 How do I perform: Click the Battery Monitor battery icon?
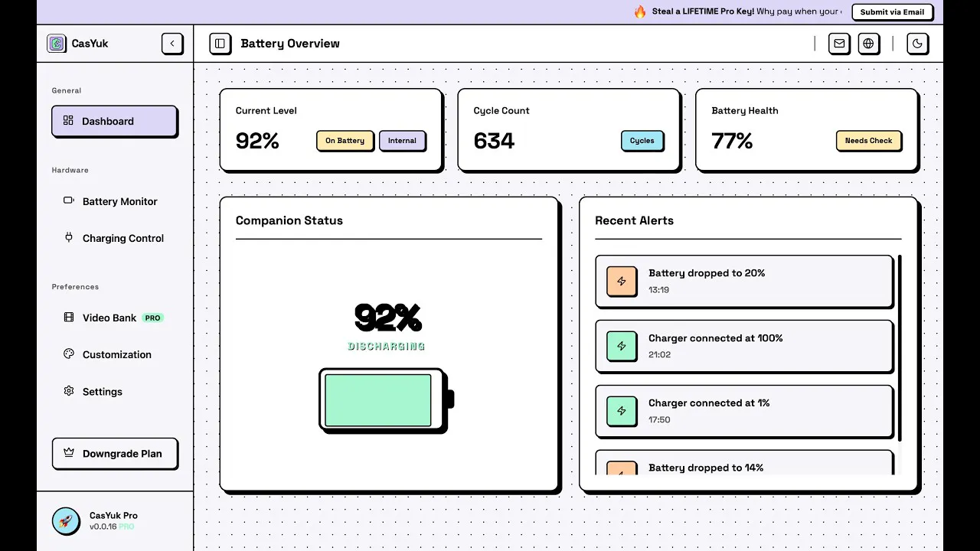coord(68,201)
